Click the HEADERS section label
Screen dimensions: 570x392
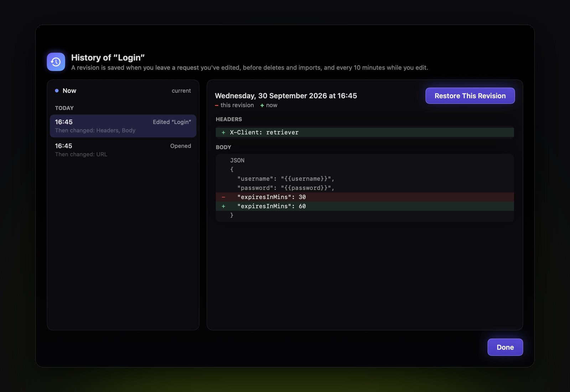[229, 119]
